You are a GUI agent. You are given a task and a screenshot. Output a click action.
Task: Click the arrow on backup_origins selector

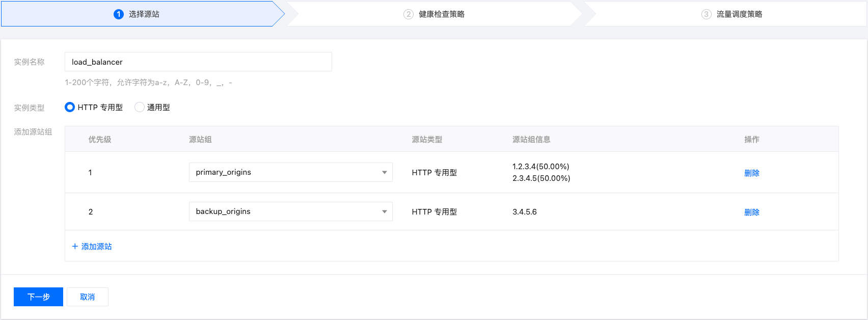tap(385, 211)
